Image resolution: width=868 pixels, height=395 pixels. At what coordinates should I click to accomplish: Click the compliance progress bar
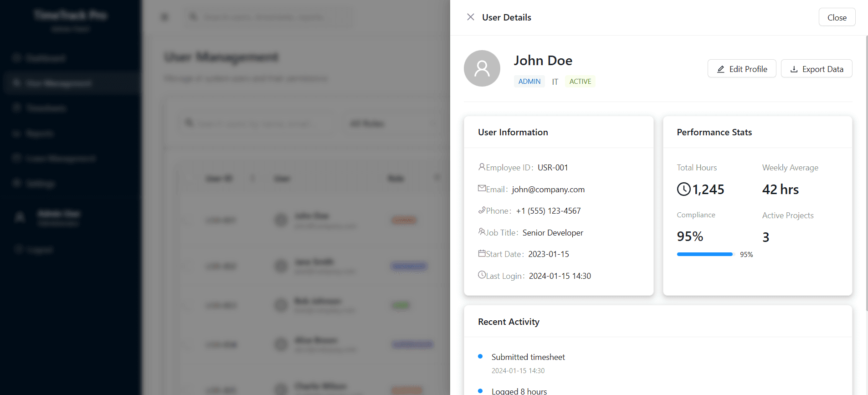click(705, 254)
